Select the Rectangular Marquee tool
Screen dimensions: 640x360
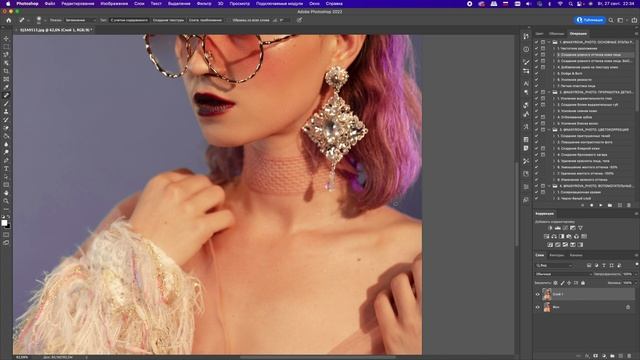pos(6,47)
